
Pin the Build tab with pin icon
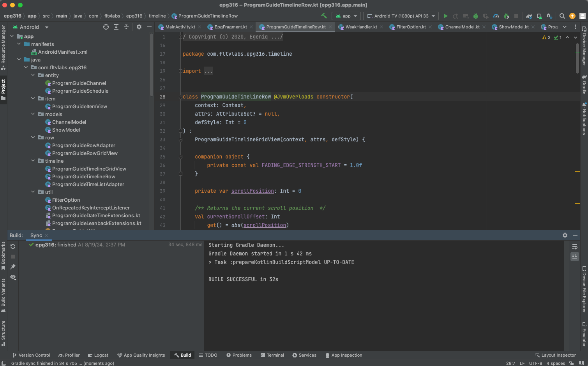[x=13, y=267]
